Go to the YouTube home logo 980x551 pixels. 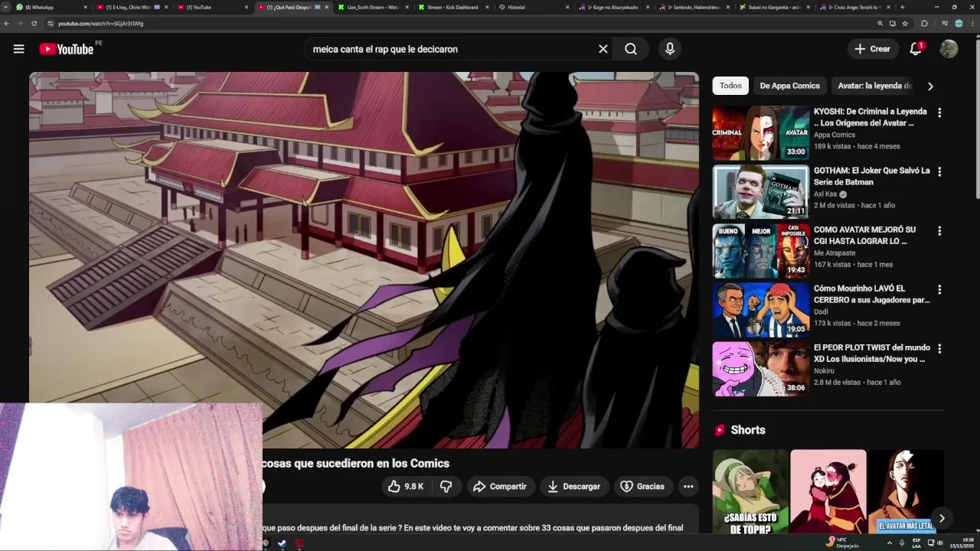(67, 49)
